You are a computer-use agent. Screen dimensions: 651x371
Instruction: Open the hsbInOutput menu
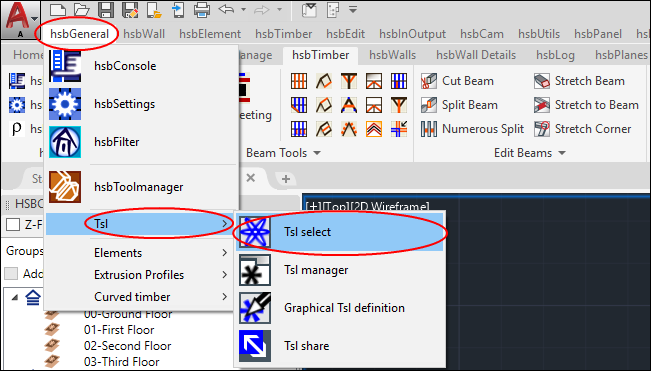pos(412,34)
